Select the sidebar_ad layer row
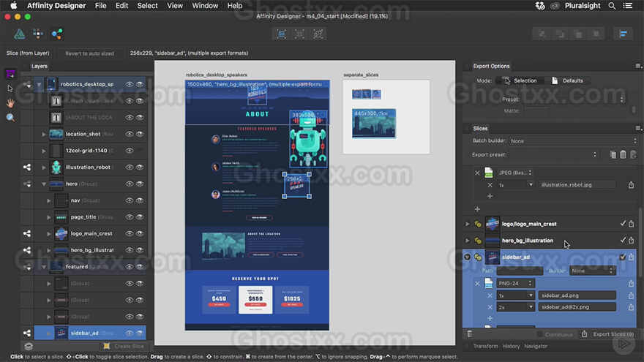Screen dimensions: 644x362 (90, 333)
